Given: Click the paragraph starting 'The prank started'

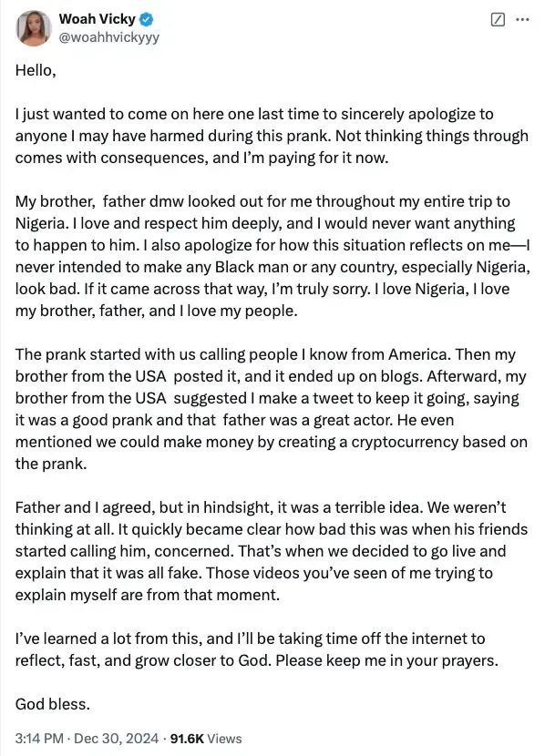Looking at the screenshot, I should [271, 409].
